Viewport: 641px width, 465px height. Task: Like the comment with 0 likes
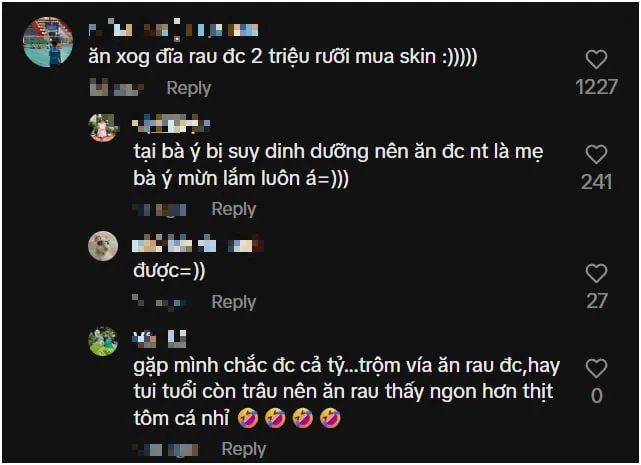tap(596, 368)
